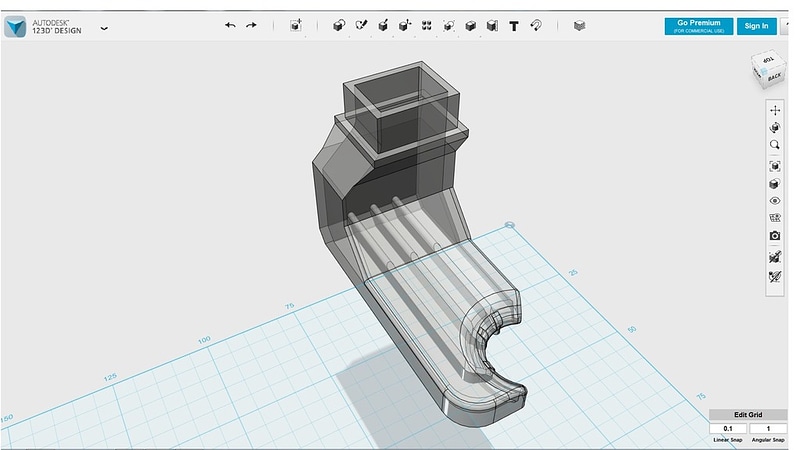This screenshot has width=800, height=450.
Task: Select the Orbit navigation tool
Action: [x=775, y=128]
